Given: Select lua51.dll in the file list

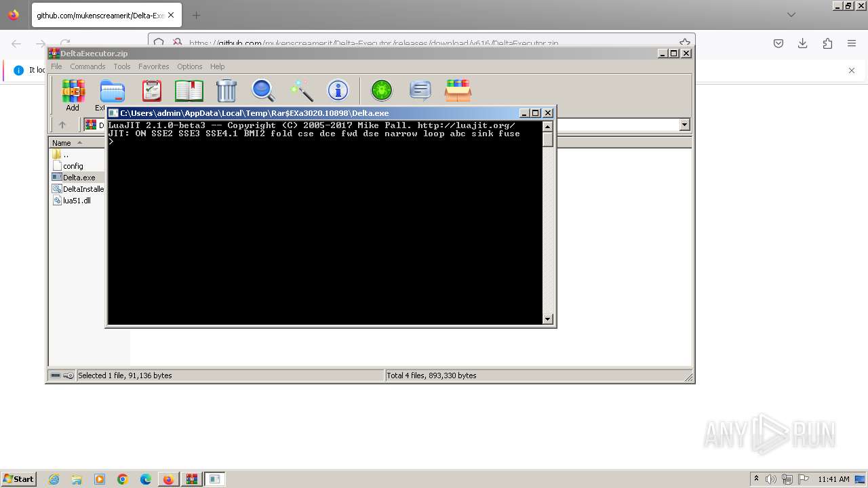Looking at the screenshot, I should pyautogui.click(x=72, y=201).
